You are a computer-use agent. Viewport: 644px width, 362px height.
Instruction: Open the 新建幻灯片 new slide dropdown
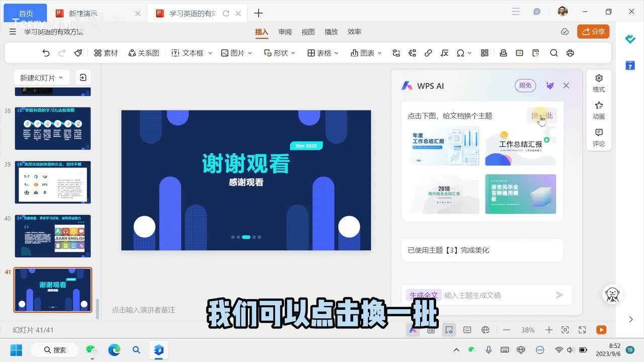(41, 77)
